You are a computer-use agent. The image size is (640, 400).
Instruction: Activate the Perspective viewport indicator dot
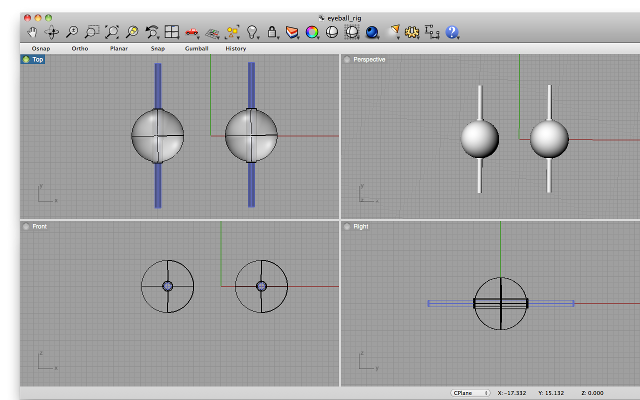pyautogui.click(x=347, y=60)
